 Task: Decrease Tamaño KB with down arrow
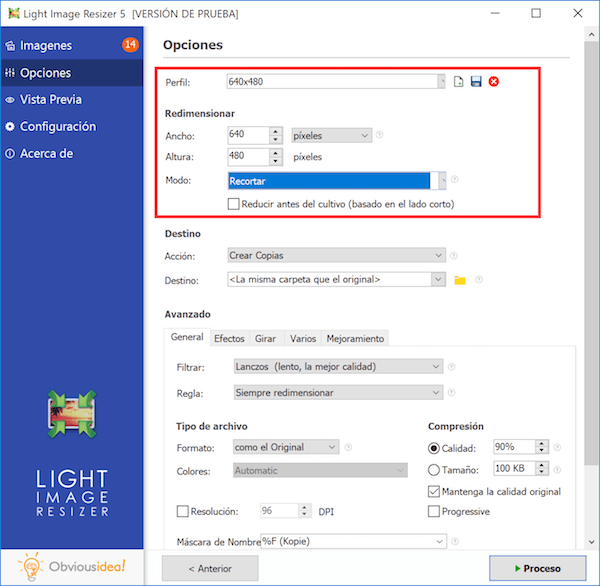pyautogui.click(x=541, y=473)
